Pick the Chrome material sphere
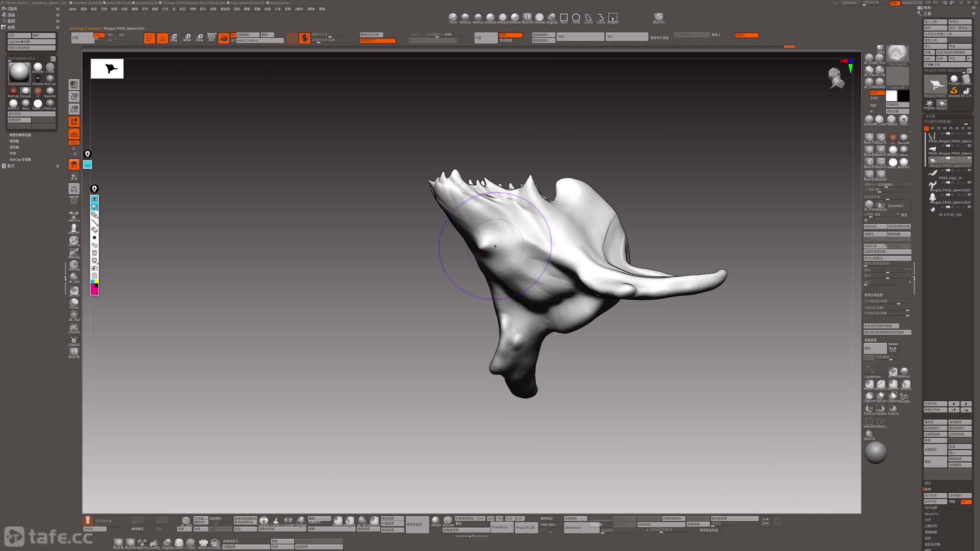The height and width of the screenshot is (551, 980). point(38,79)
